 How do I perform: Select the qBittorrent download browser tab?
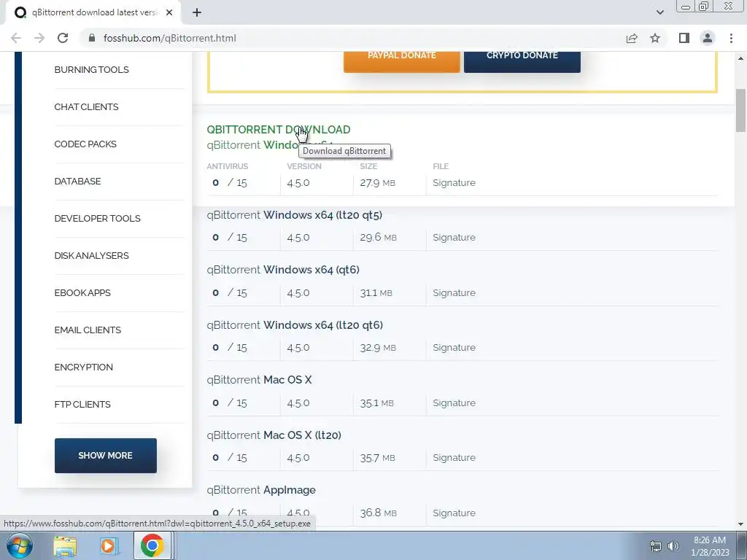point(93,12)
